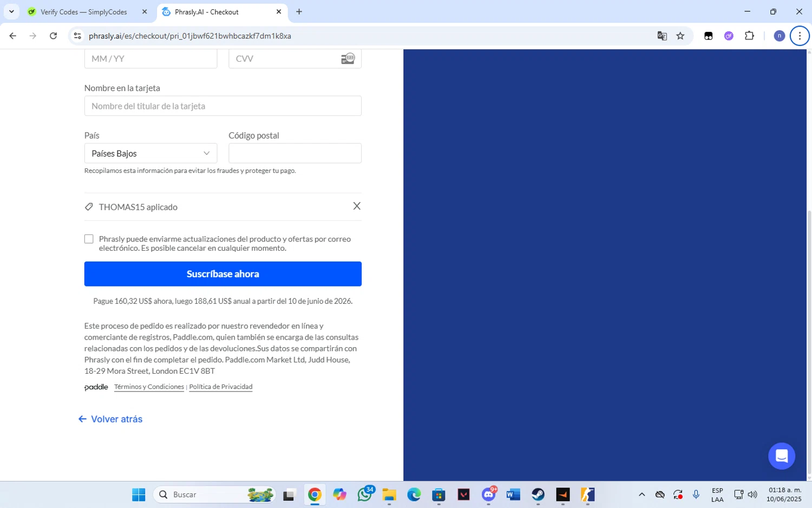Open the Chrome three-dot menu
The height and width of the screenshot is (508, 812).
[x=800, y=36]
